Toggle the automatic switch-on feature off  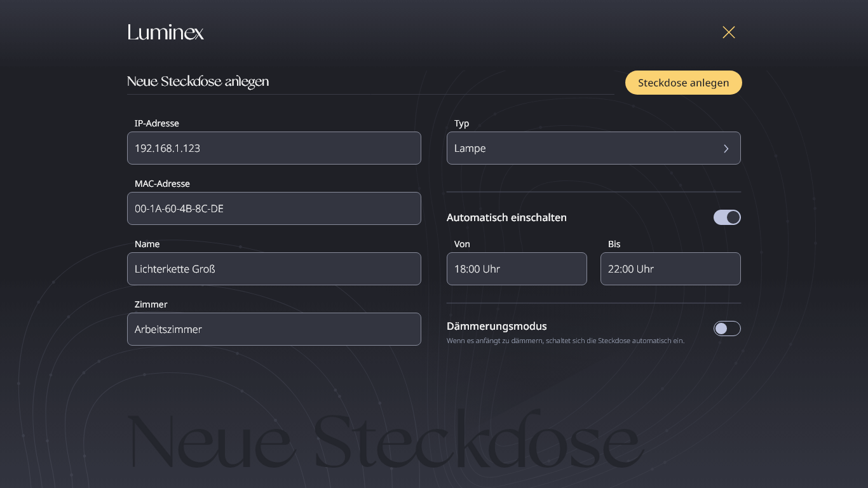727,217
